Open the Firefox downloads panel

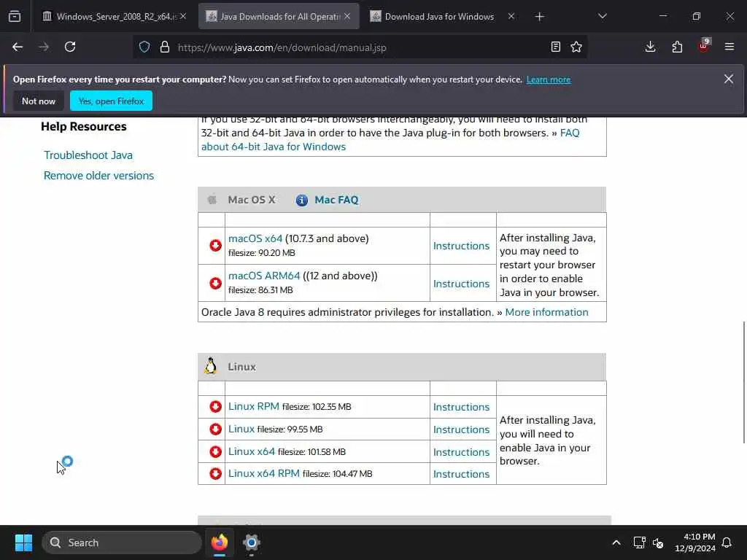[650, 47]
